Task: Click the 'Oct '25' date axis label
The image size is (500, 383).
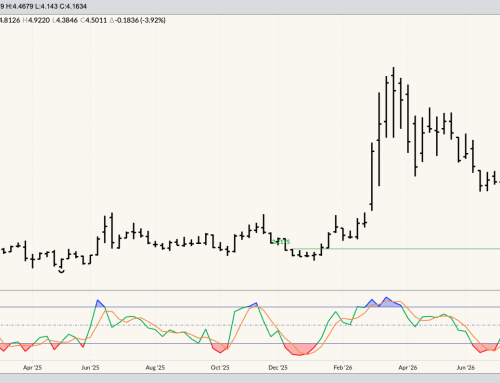Action: (x=220, y=368)
